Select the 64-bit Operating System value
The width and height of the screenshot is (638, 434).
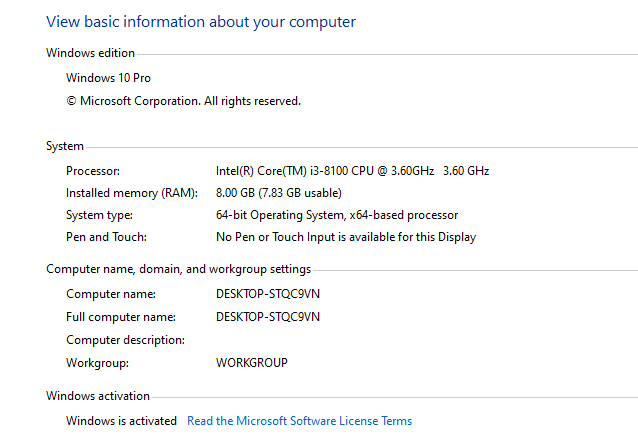click(x=336, y=215)
